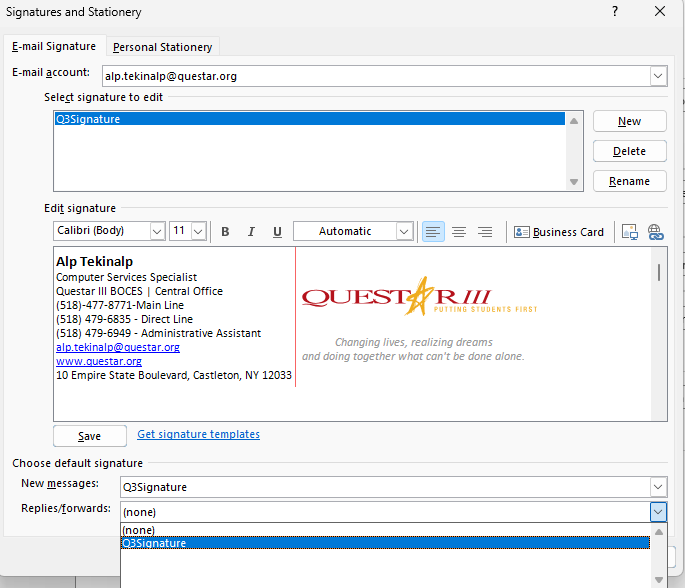The height and width of the screenshot is (588, 685).
Task: Choose (none) in Replies/forwards list
Action: tap(385, 530)
